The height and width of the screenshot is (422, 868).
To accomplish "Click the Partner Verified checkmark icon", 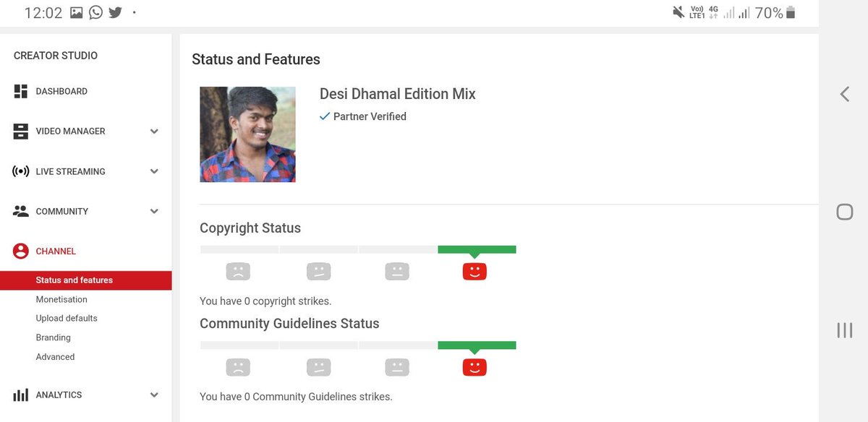I will click(325, 116).
